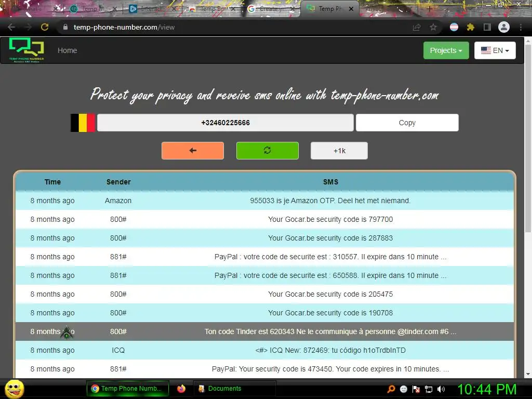Click the Time column header
Image resolution: width=532 pixels, height=399 pixels.
[52, 182]
